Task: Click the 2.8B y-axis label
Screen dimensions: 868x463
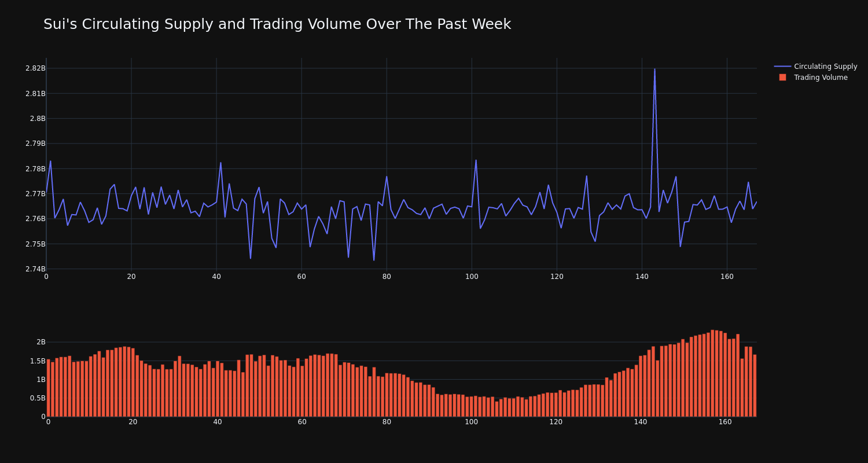Action: pyautogui.click(x=38, y=119)
